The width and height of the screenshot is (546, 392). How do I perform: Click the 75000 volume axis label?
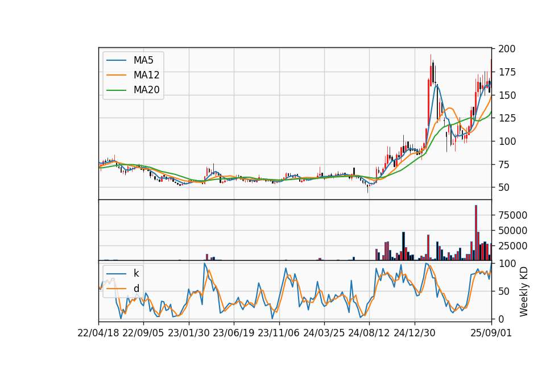click(x=512, y=215)
